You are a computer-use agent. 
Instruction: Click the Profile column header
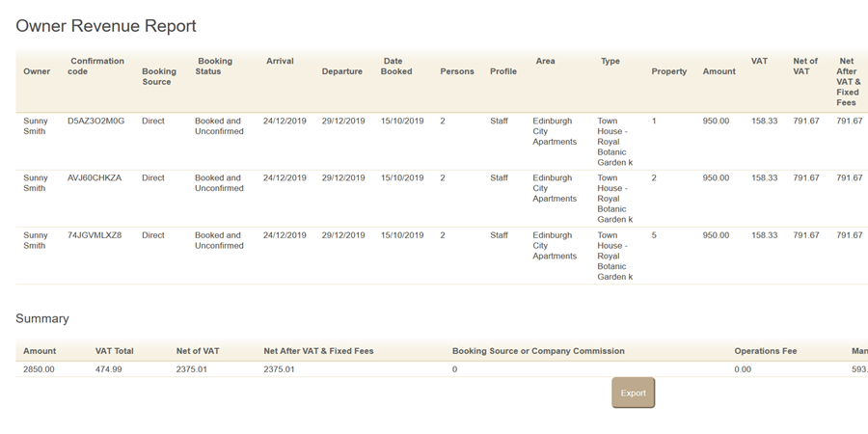pyautogui.click(x=503, y=71)
